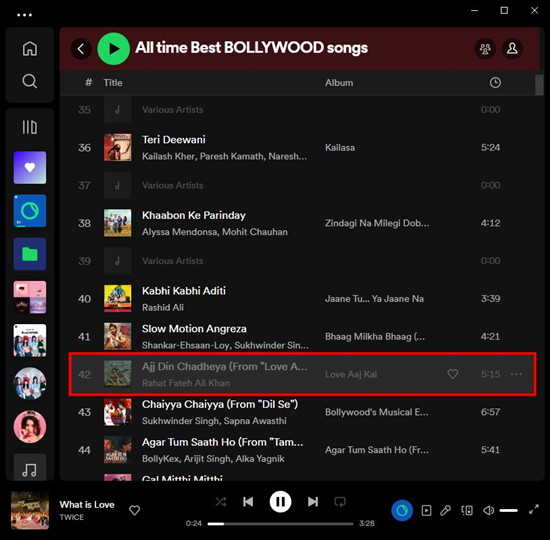The width and height of the screenshot is (550, 540).
Task: Open the three-dots app menu
Action: [24, 15]
